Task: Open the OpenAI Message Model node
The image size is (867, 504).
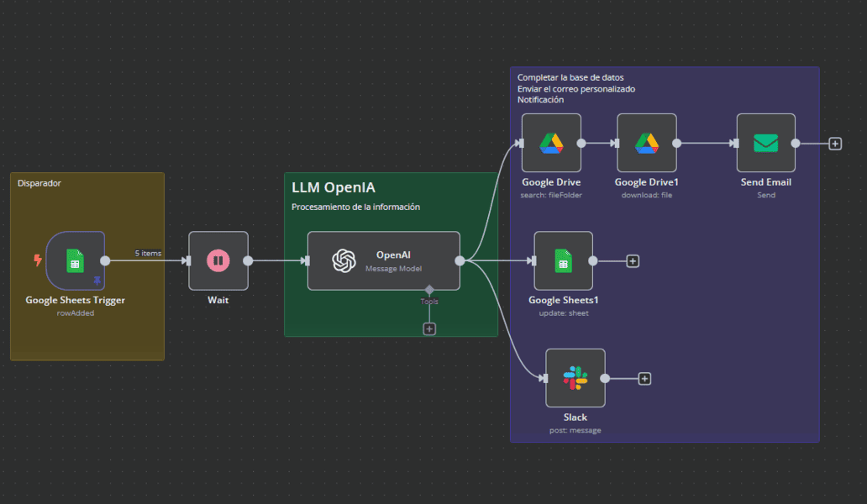Action: click(384, 261)
